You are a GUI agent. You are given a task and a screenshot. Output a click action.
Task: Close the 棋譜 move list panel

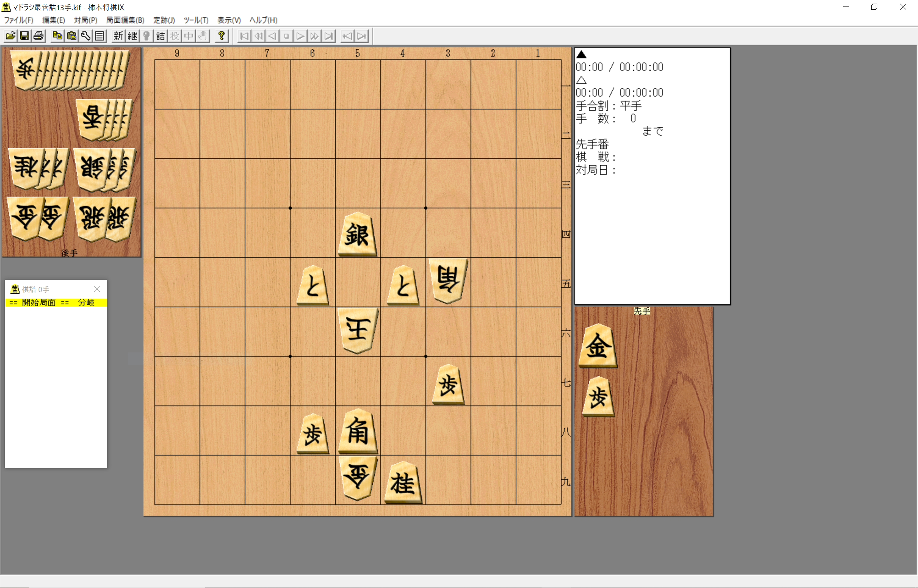click(x=97, y=289)
